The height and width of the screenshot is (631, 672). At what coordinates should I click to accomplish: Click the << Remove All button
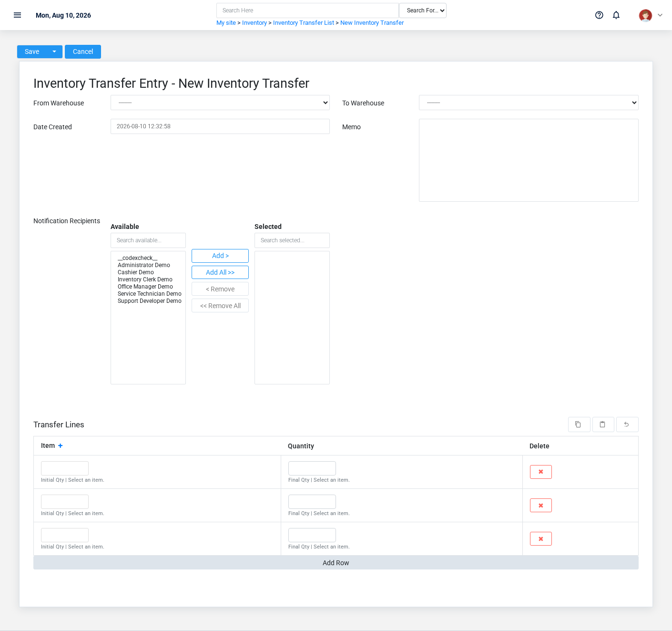click(220, 306)
